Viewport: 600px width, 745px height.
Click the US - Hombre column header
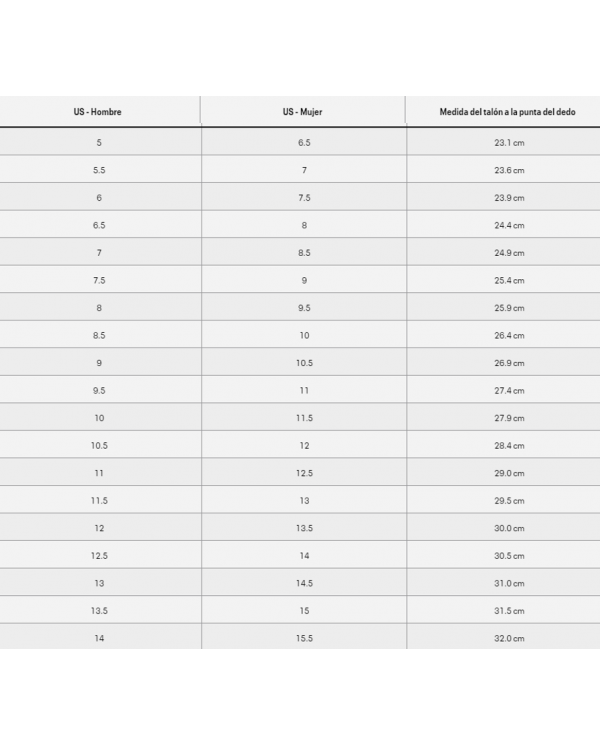[100, 112]
